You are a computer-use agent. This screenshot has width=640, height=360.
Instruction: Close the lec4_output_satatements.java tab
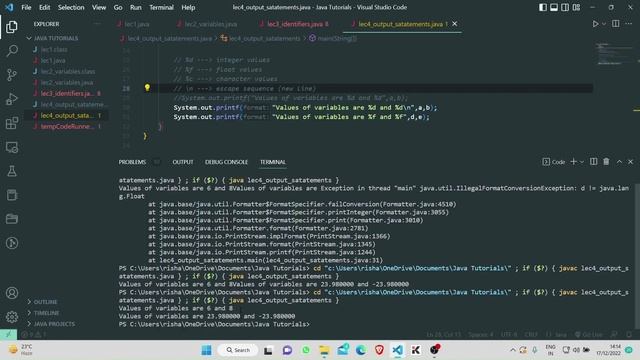coord(455,24)
